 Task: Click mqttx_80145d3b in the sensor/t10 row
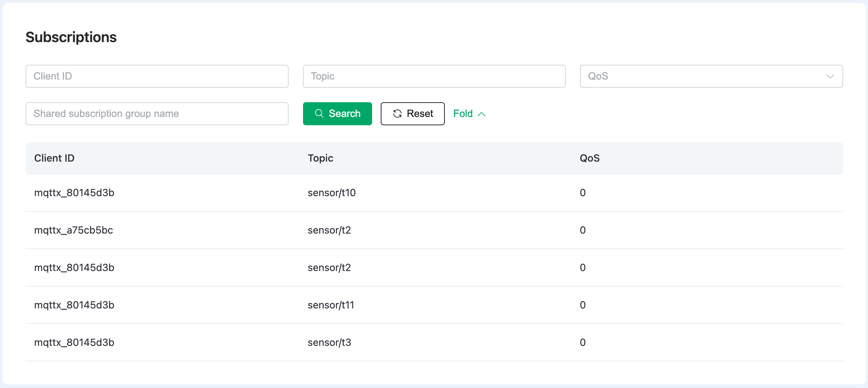[x=74, y=193]
